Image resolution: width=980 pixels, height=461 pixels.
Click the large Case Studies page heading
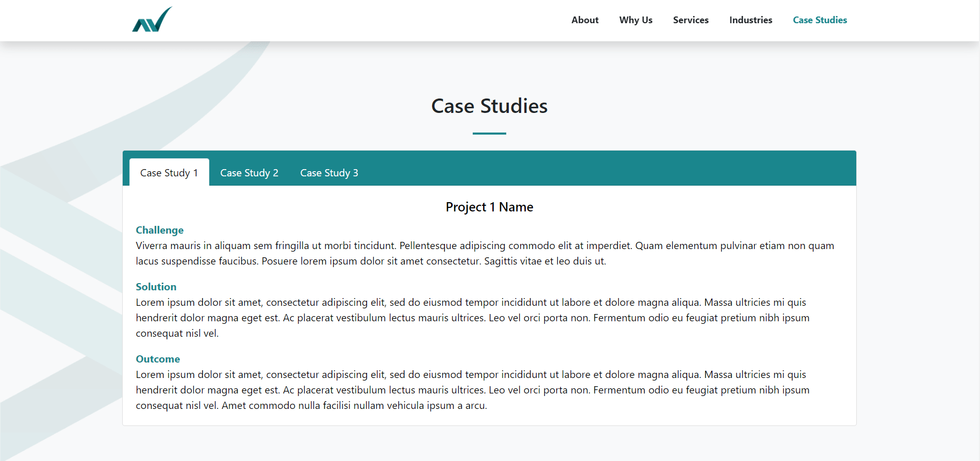point(489,106)
